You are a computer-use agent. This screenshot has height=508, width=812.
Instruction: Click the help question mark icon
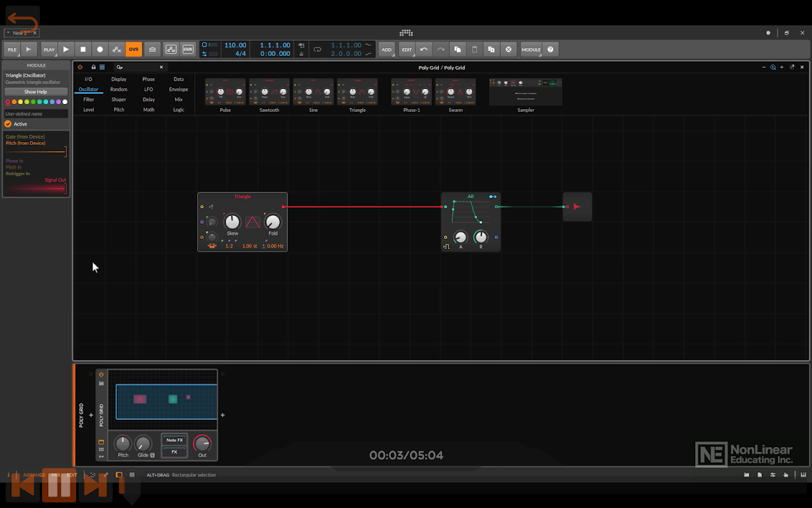coord(550,50)
